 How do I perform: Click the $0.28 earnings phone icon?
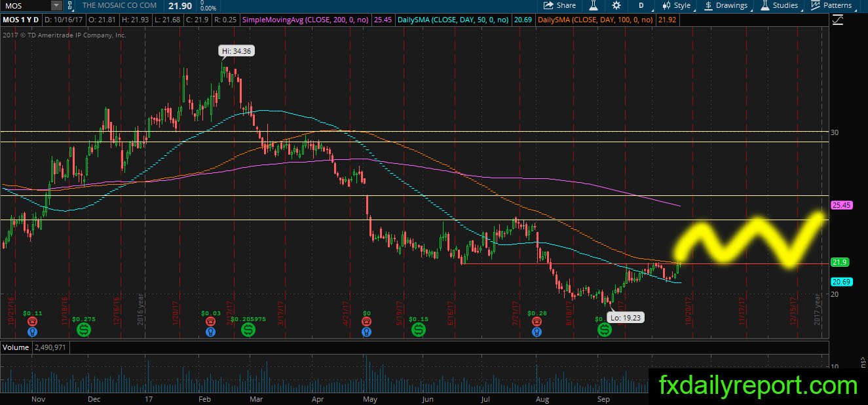click(x=537, y=322)
